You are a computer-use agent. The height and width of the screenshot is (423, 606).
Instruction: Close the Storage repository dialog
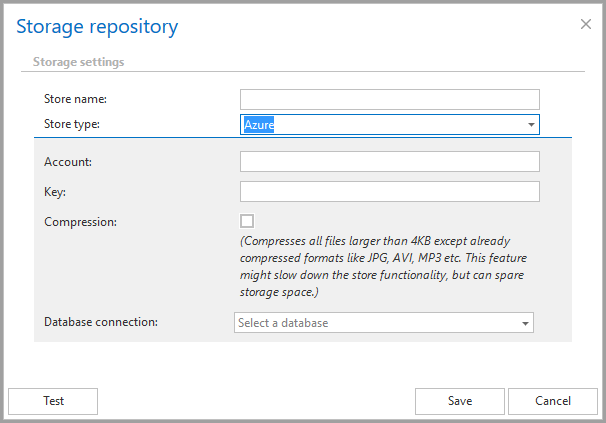(x=586, y=24)
